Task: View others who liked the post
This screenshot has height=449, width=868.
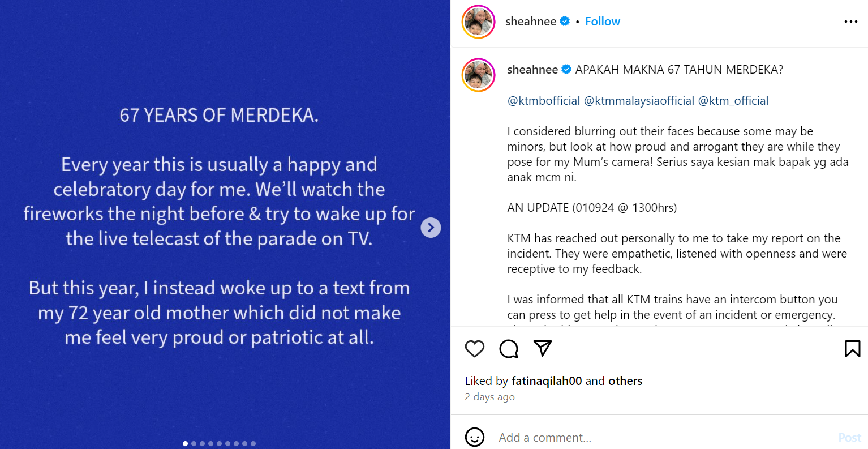Action: click(625, 381)
